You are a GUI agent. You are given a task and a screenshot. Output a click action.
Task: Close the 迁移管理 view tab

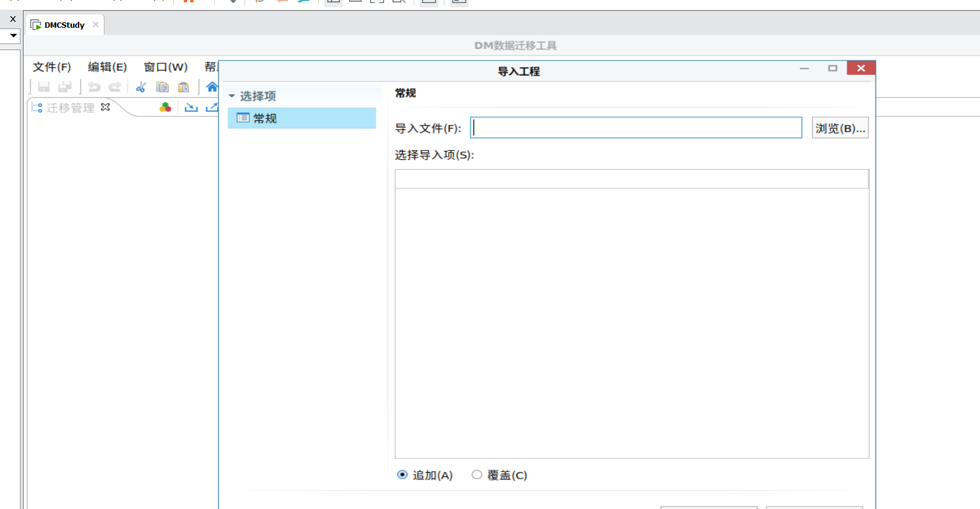click(x=106, y=107)
